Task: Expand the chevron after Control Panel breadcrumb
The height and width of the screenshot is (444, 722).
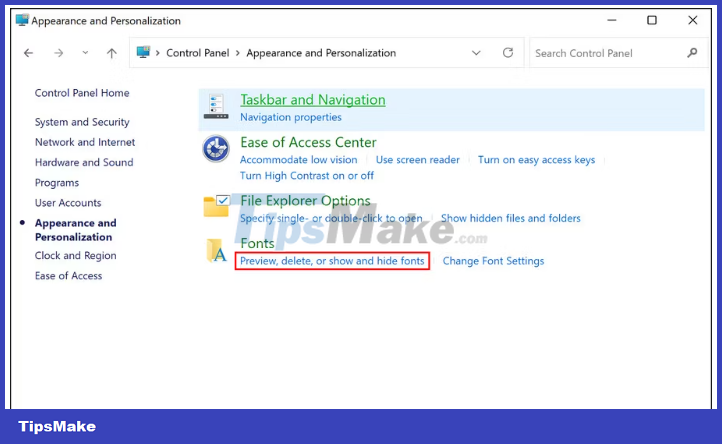Action: (238, 53)
